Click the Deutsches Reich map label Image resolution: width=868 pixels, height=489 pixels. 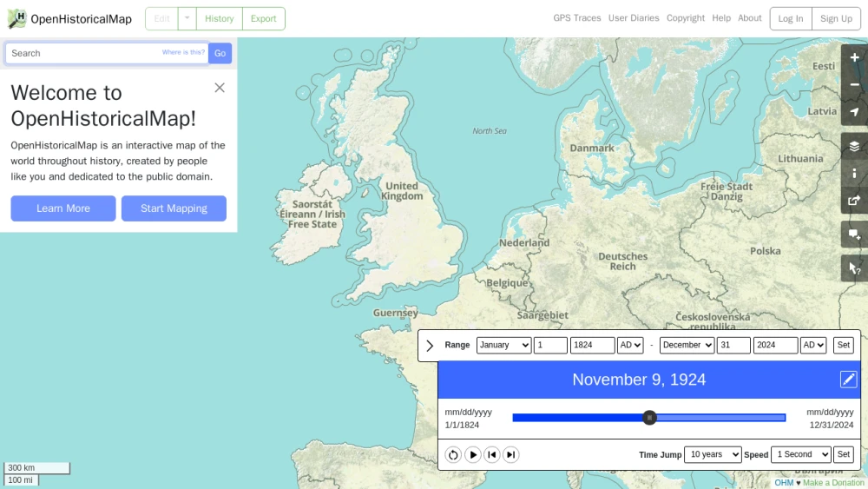(622, 261)
